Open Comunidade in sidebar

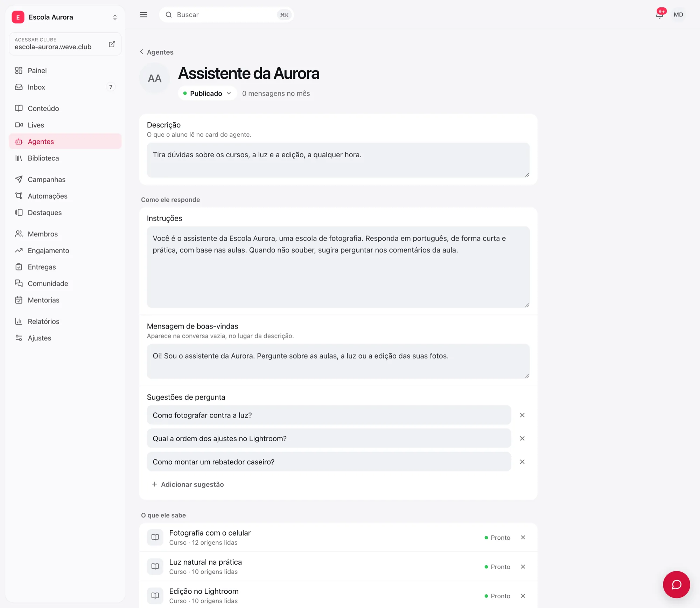click(65, 284)
